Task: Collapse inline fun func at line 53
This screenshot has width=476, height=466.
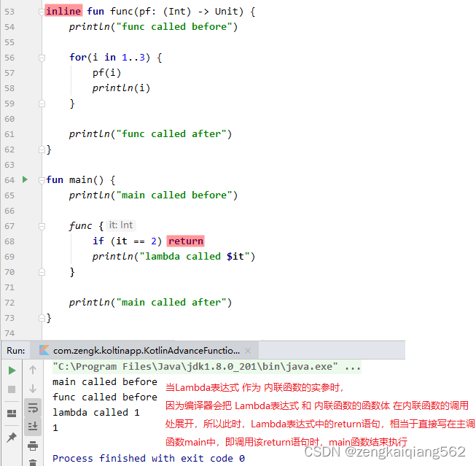Action: coord(42,12)
